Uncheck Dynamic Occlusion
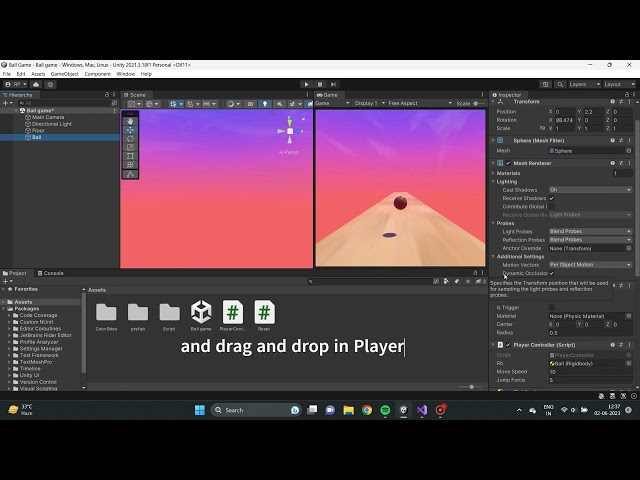 551,273
